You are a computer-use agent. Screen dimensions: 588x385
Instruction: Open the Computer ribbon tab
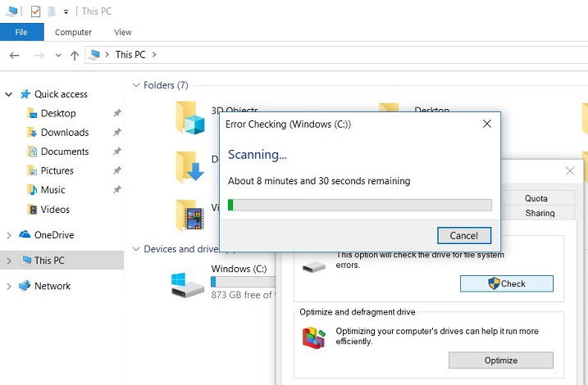[73, 32]
